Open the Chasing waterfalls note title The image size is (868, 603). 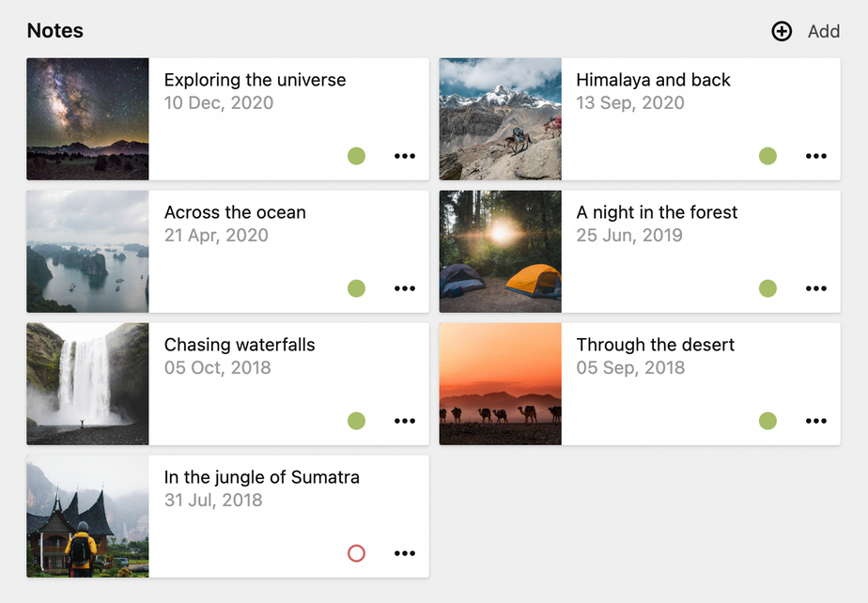[x=240, y=345]
